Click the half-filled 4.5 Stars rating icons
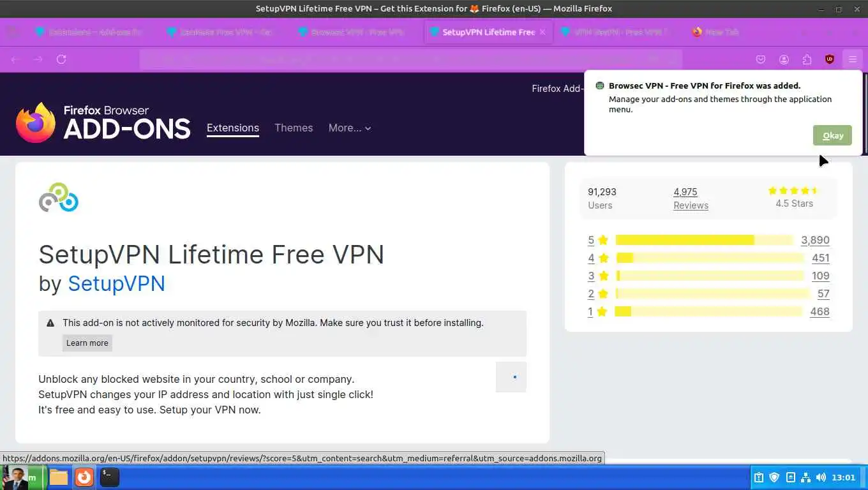The width and height of the screenshot is (868, 490). click(794, 191)
